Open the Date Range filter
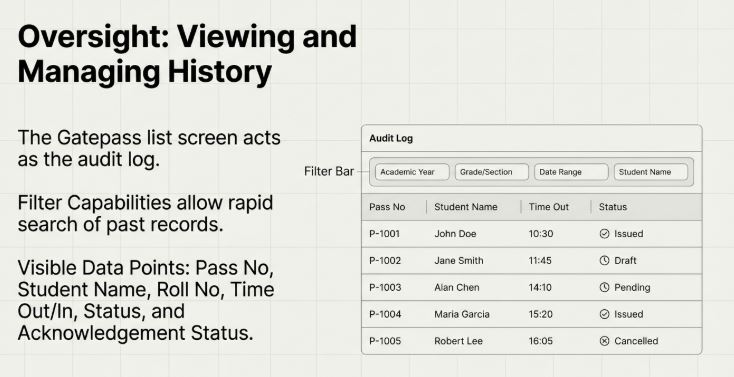The width and height of the screenshot is (734, 377). pyautogui.click(x=571, y=172)
